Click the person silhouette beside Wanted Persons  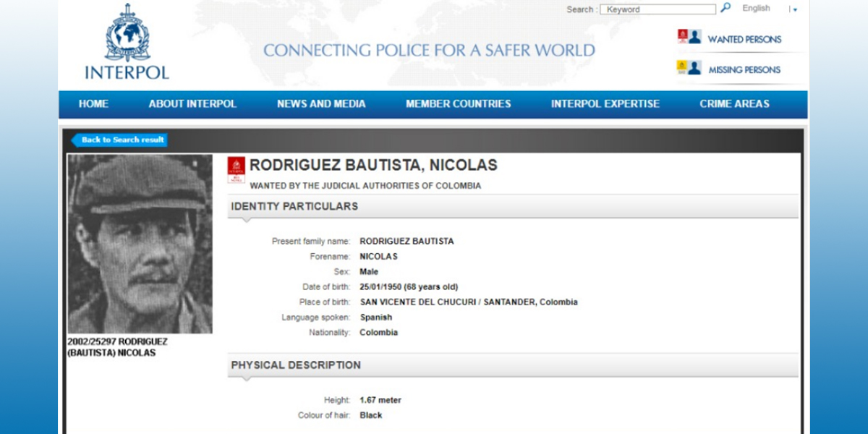pyautogui.click(x=694, y=35)
